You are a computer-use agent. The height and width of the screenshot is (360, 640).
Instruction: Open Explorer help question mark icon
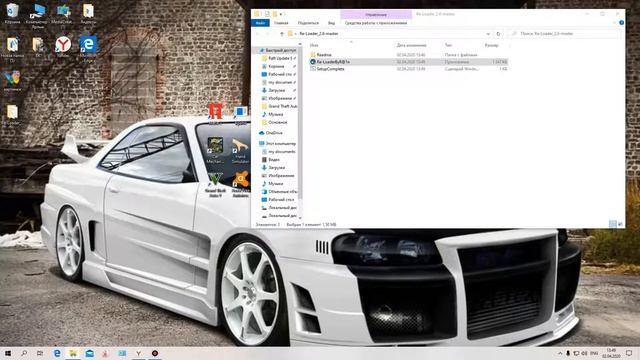click(621, 23)
